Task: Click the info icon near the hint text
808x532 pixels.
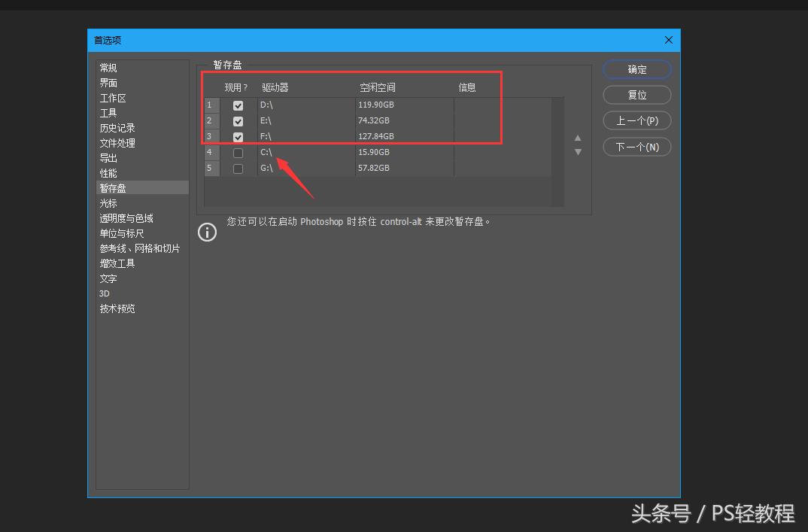Action: (x=207, y=232)
